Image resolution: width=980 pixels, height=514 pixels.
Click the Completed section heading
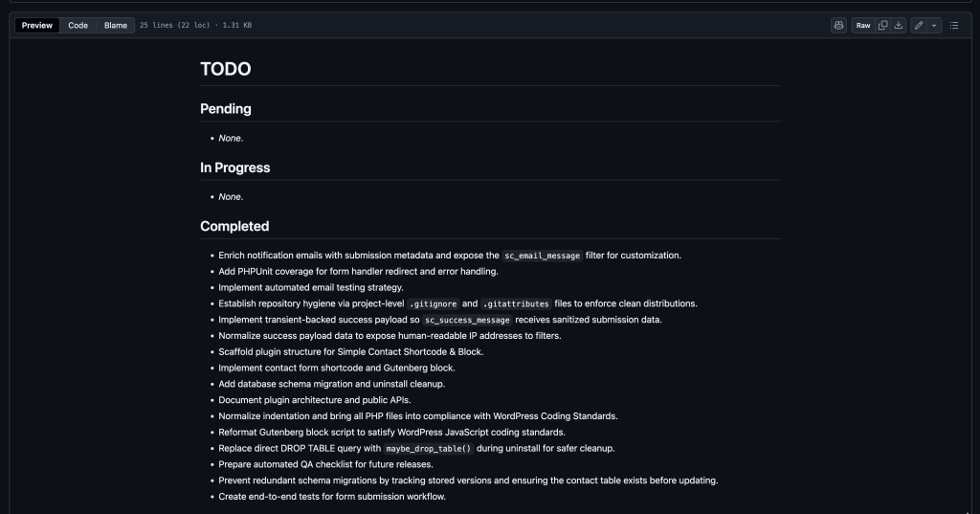[234, 226]
